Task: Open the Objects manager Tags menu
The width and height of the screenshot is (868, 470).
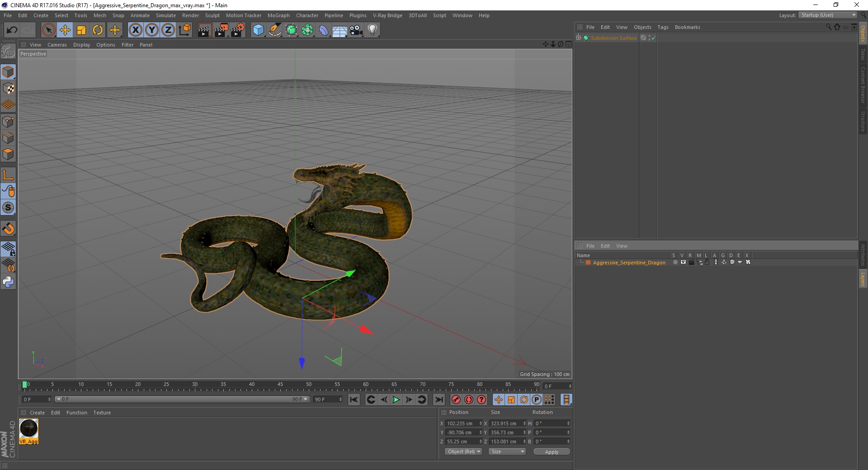Action: point(663,27)
